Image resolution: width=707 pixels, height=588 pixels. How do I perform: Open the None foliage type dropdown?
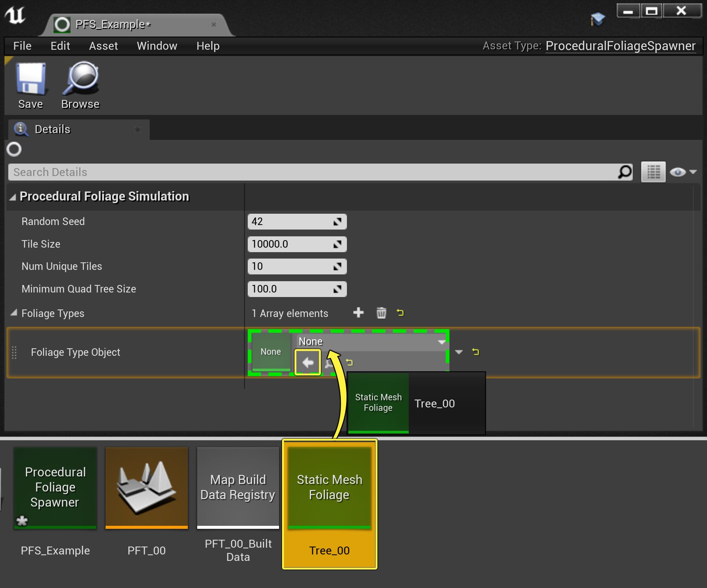click(x=441, y=341)
